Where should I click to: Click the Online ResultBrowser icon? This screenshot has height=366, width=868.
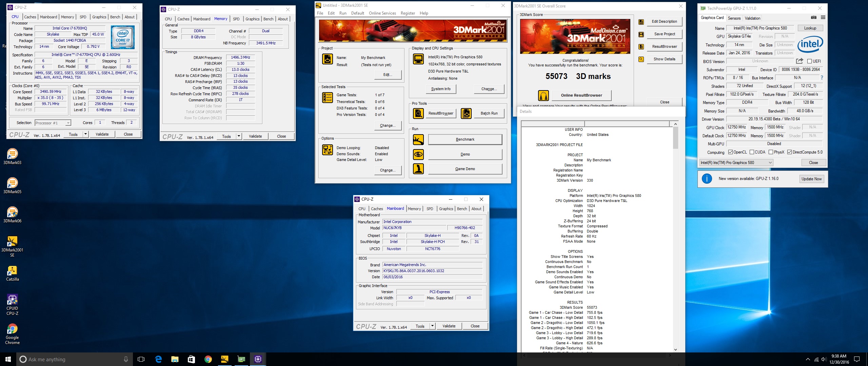(544, 96)
